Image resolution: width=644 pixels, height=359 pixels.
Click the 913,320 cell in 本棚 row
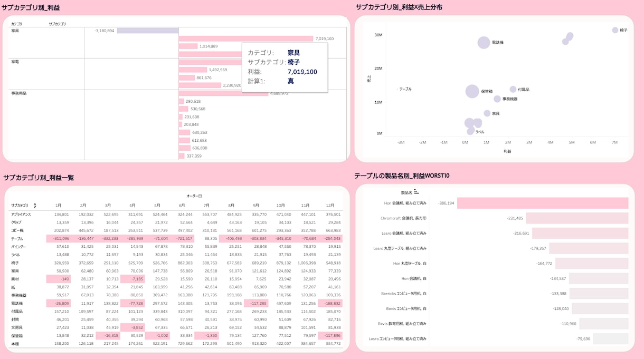pyautogui.click(x=259, y=344)
